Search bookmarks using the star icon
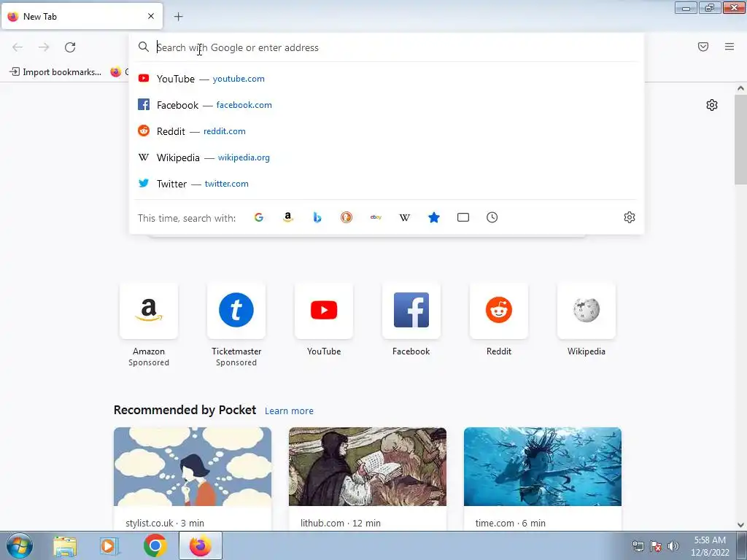The width and height of the screenshot is (747, 560). point(434,217)
